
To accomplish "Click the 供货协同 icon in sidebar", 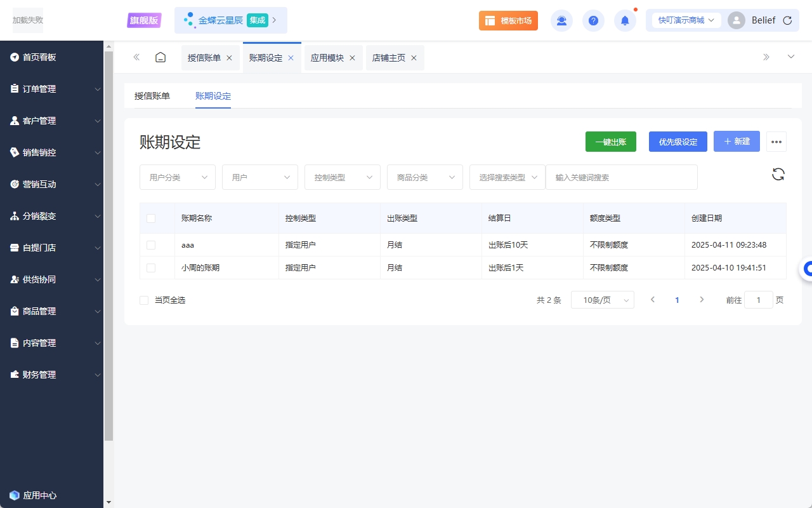I will (15, 279).
